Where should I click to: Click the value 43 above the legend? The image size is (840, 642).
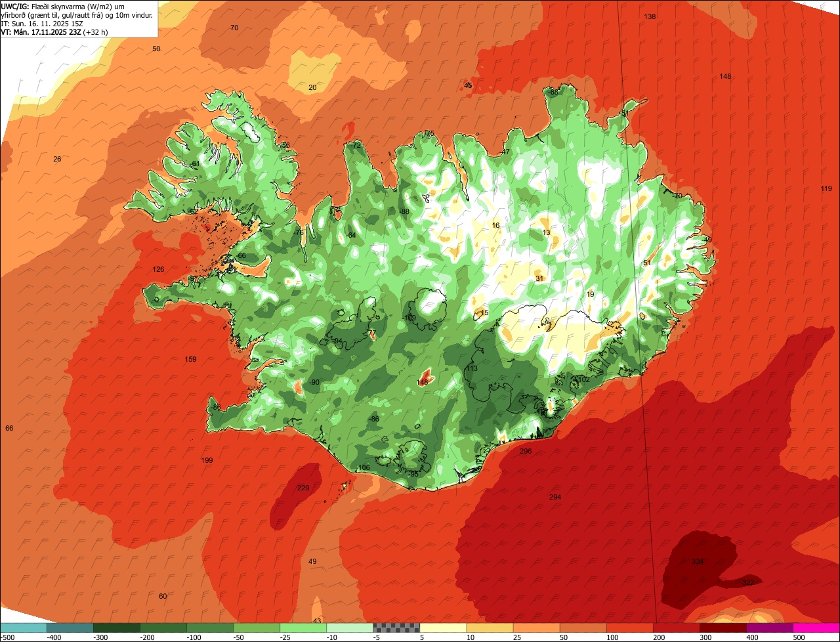point(317,621)
